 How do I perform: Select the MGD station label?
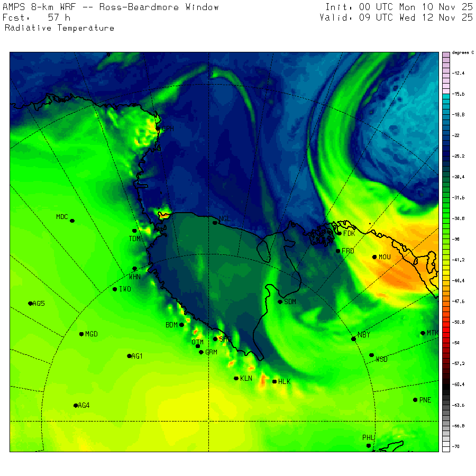(91, 334)
